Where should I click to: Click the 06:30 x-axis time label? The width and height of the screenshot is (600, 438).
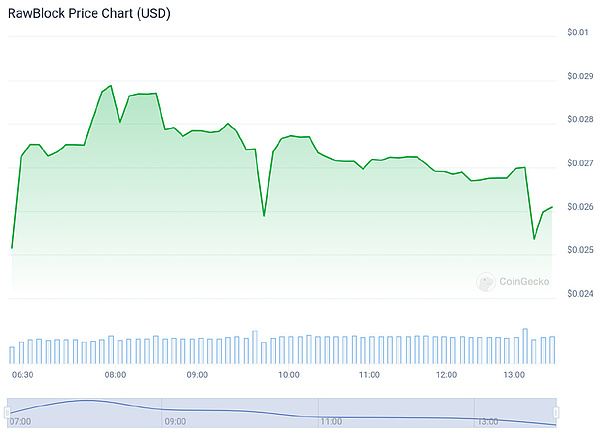click(x=22, y=374)
